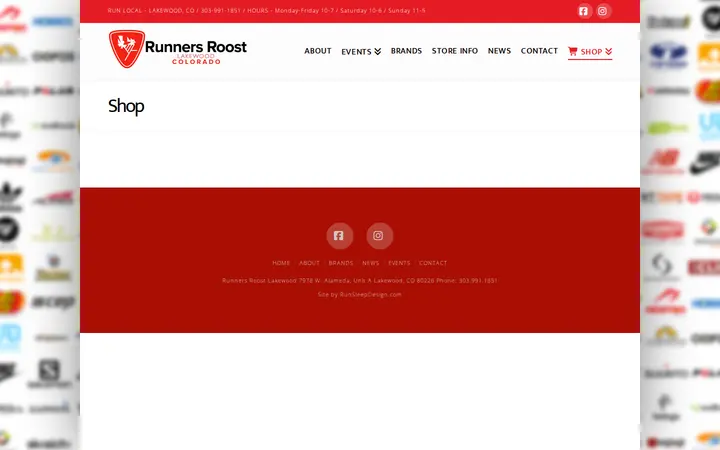
Task: Go to About in main navigation
Action: tap(318, 51)
